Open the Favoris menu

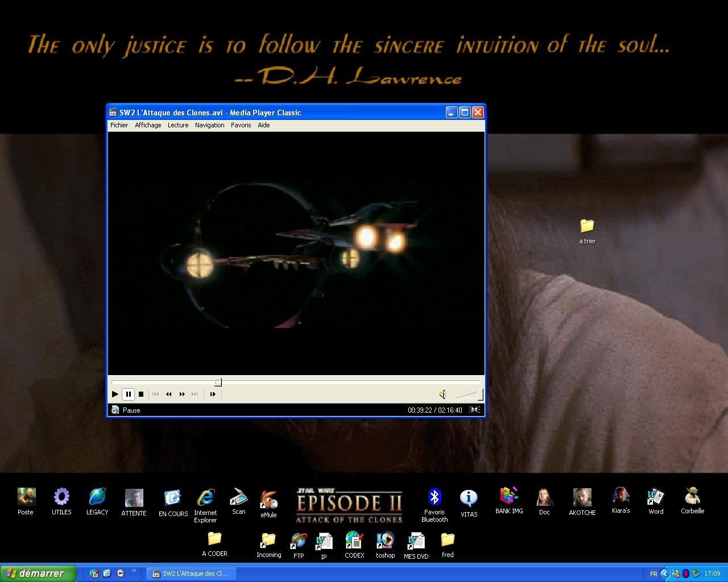241,125
